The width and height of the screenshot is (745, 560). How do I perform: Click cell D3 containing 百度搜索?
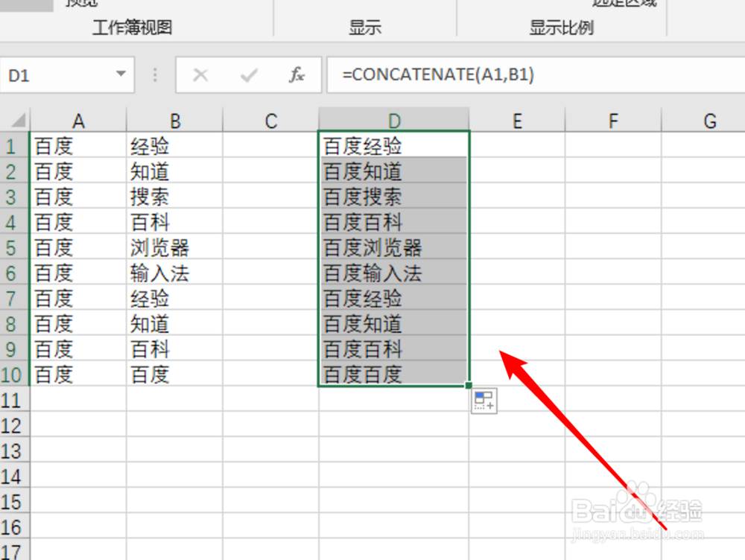(394, 197)
